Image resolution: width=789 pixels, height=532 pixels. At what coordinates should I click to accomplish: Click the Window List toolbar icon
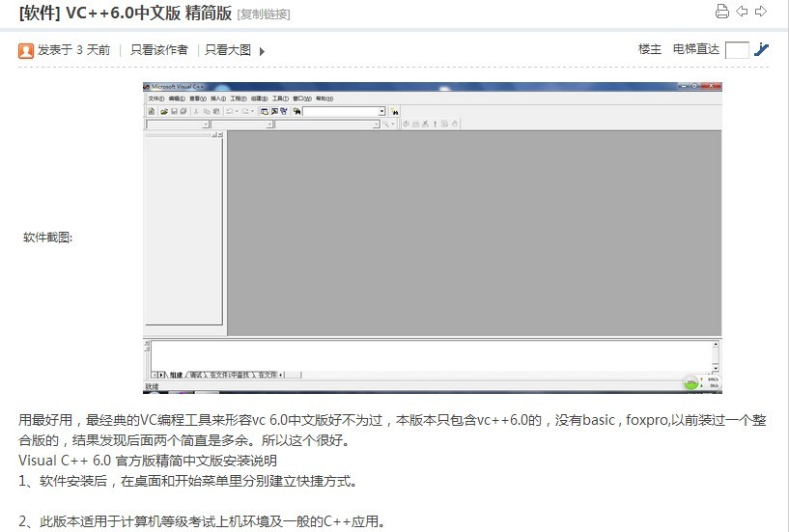point(284,111)
